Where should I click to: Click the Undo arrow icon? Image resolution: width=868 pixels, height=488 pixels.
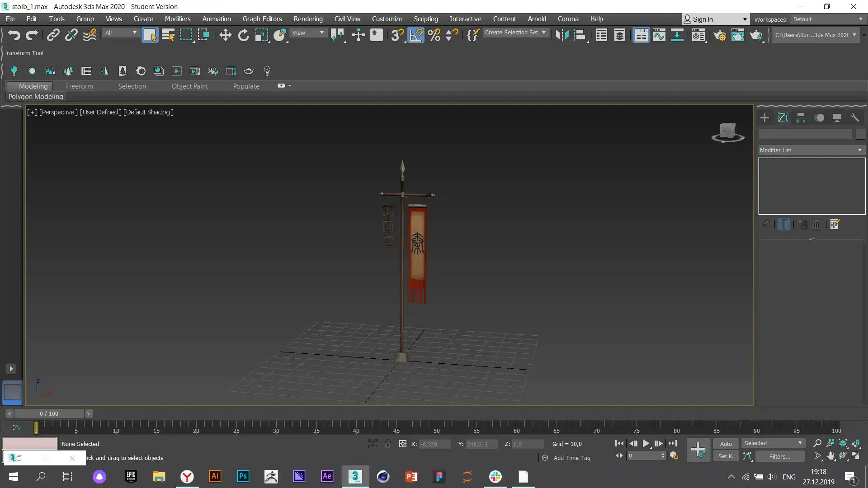(x=14, y=35)
